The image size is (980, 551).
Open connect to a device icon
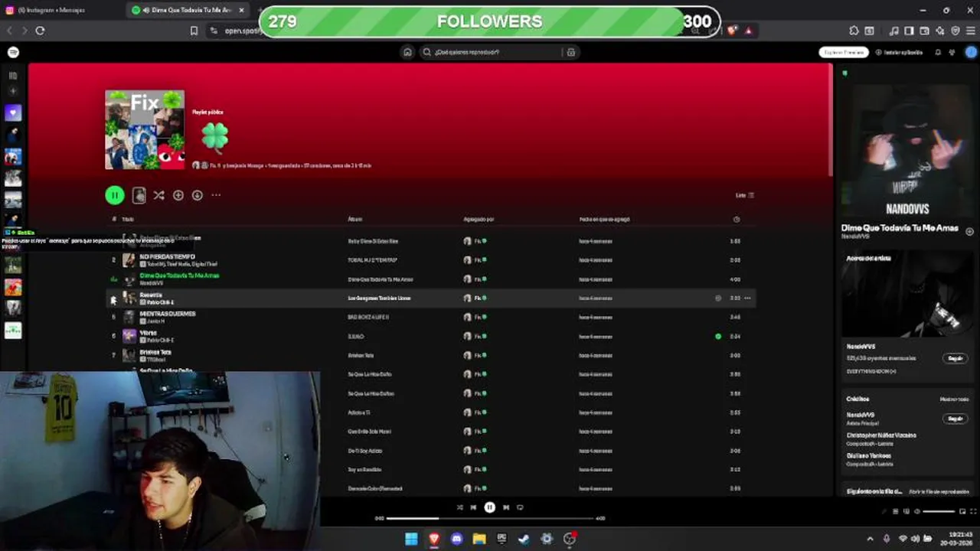point(906,511)
